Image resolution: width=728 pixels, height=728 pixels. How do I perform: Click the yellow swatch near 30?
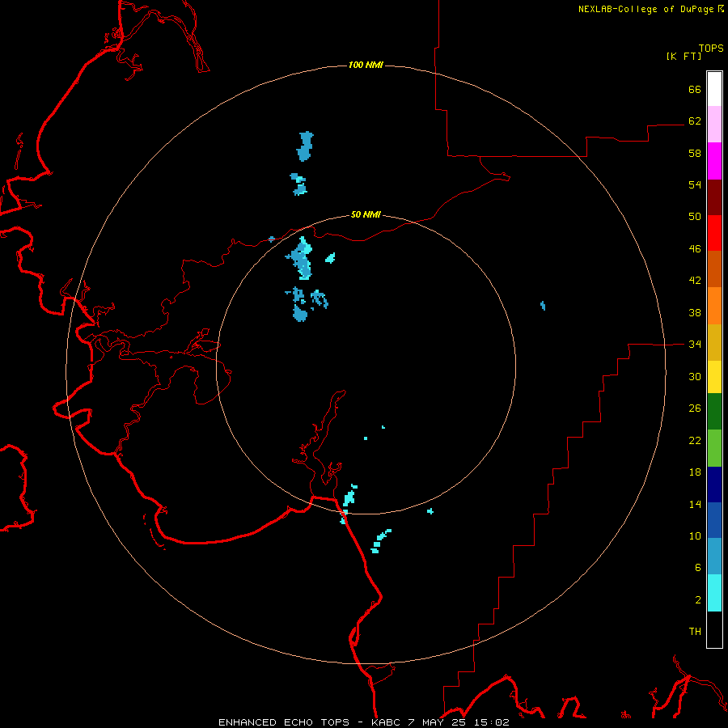(x=714, y=377)
